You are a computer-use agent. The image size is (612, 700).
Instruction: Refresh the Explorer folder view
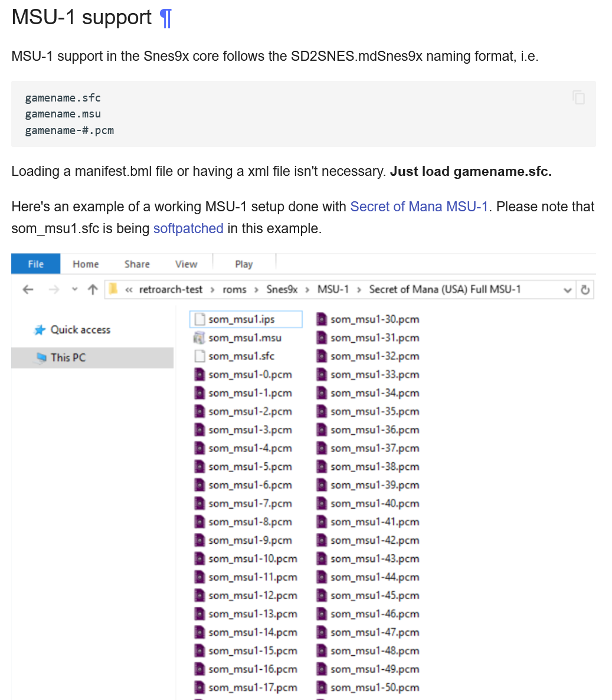(x=585, y=290)
